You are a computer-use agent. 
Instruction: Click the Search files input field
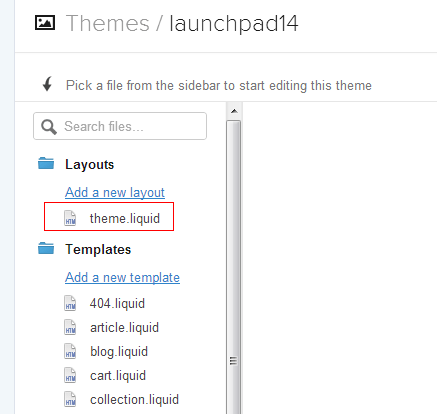(120, 126)
